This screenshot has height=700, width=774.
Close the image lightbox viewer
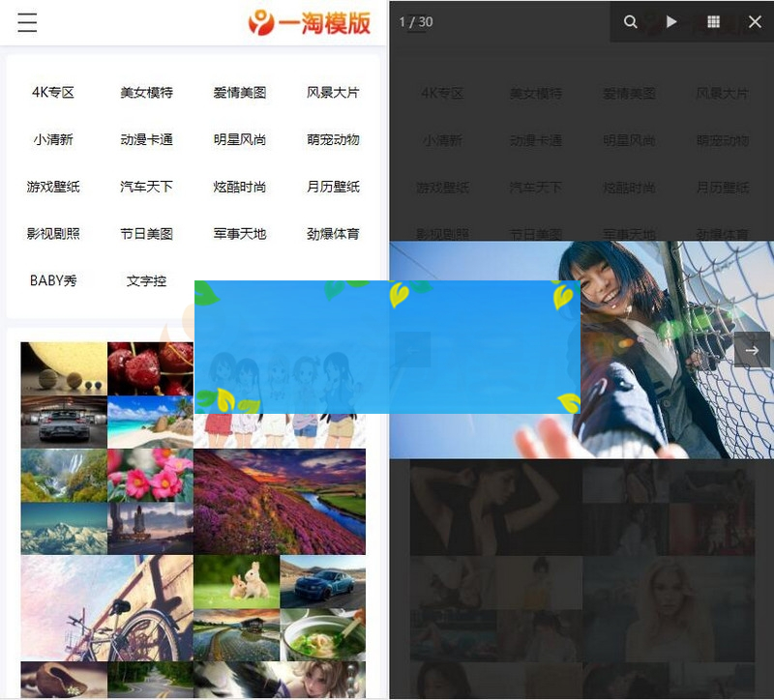755,20
